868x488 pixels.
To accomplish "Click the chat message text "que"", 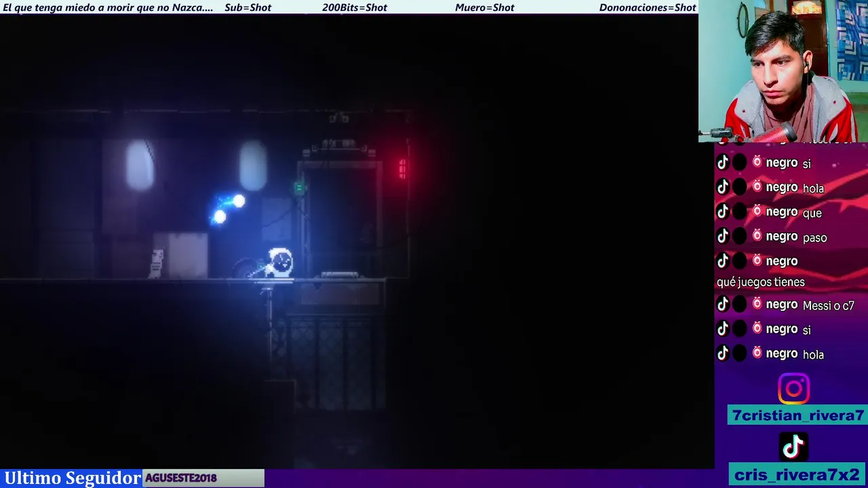I will coord(812,213).
